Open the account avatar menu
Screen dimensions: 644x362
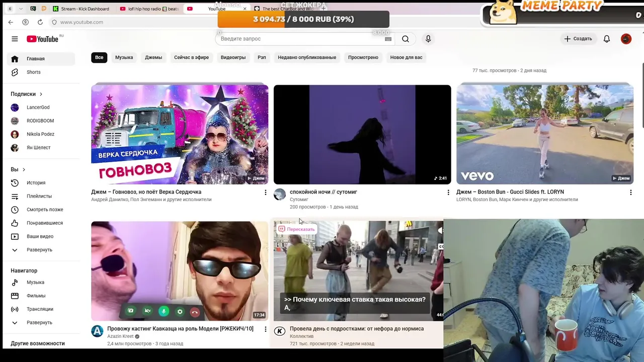coord(626,39)
